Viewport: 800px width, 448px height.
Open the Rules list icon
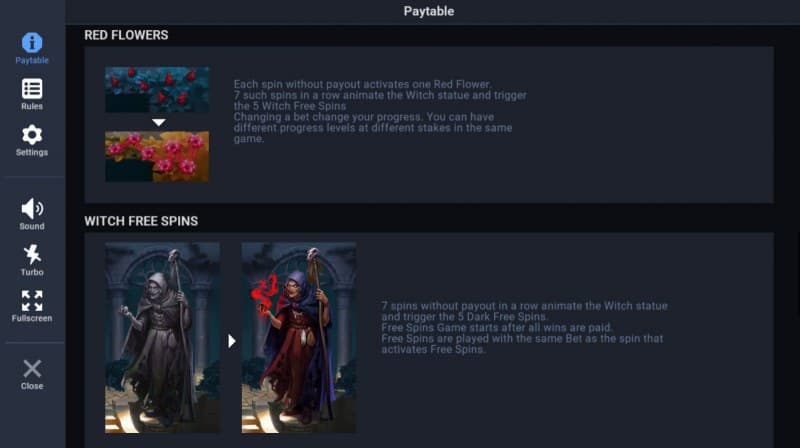(32, 89)
